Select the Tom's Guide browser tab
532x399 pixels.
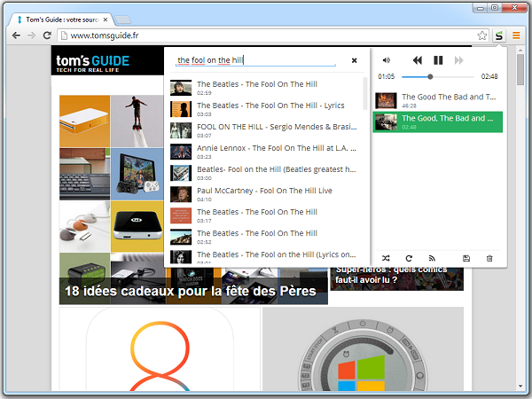coord(61,20)
